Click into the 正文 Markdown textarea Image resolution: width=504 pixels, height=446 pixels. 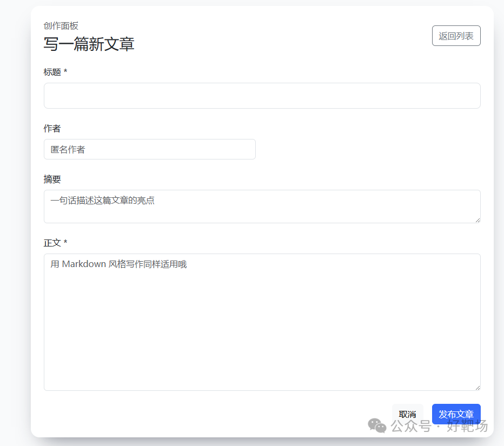[262, 322]
